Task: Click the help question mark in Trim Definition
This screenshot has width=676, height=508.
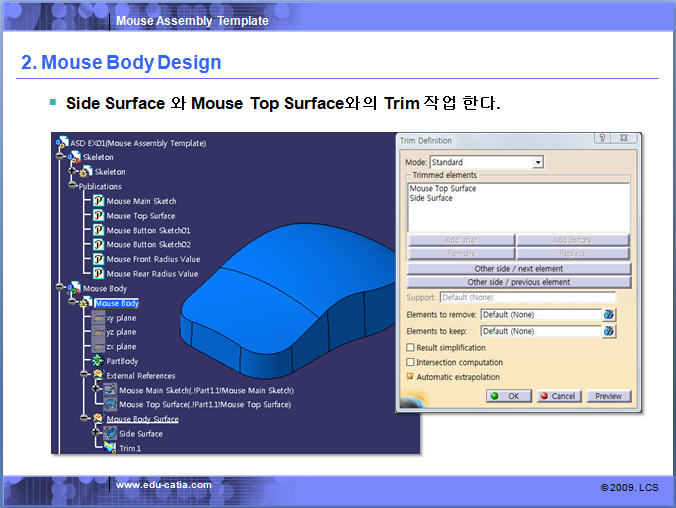Action: point(602,139)
